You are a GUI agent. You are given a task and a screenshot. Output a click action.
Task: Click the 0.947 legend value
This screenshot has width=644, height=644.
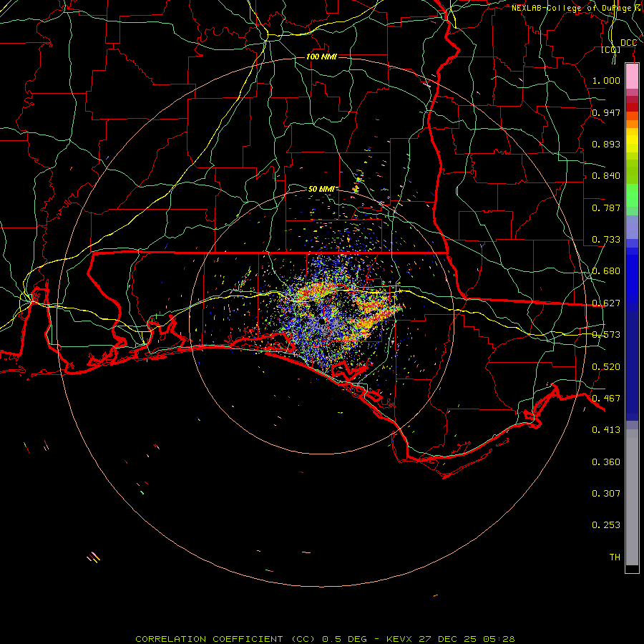click(606, 112)
